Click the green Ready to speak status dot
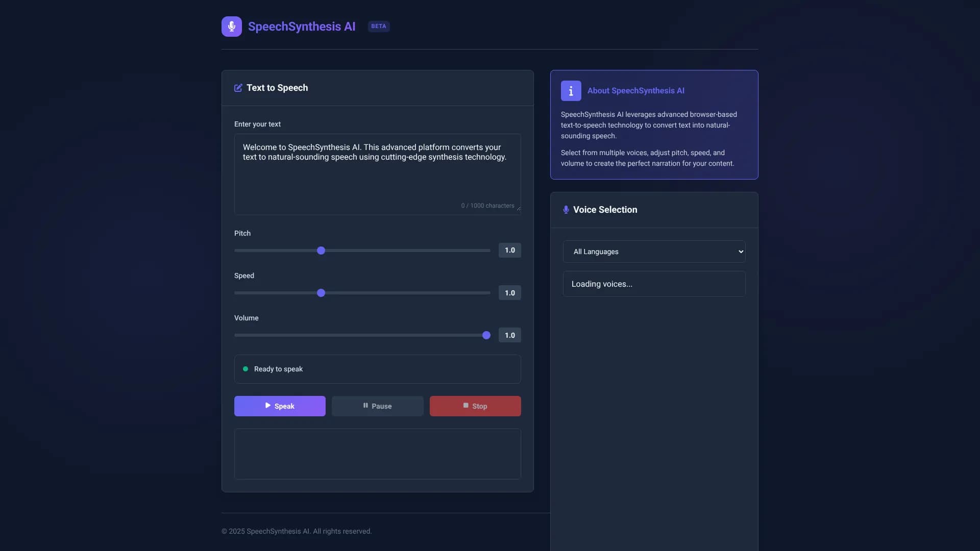Image resolution: width=980 pixels, height=551 pixels. coord(246,368)
